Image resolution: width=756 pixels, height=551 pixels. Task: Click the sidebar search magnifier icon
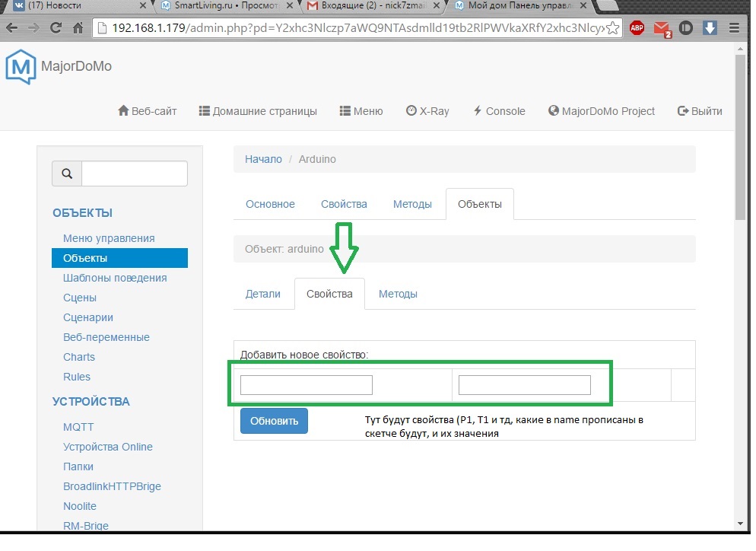tap(67, 174)
